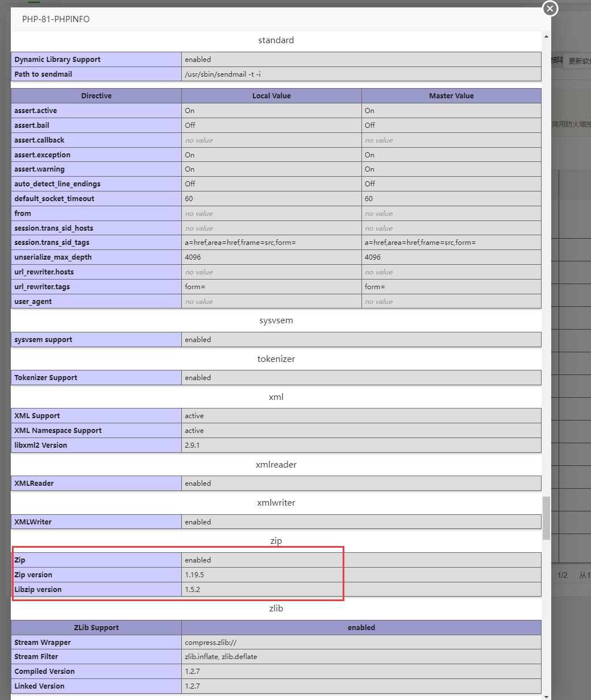Click the 'from' directive cell
Image resolution: width=591 pixels, height=700 pixels.
coord(96,214)
